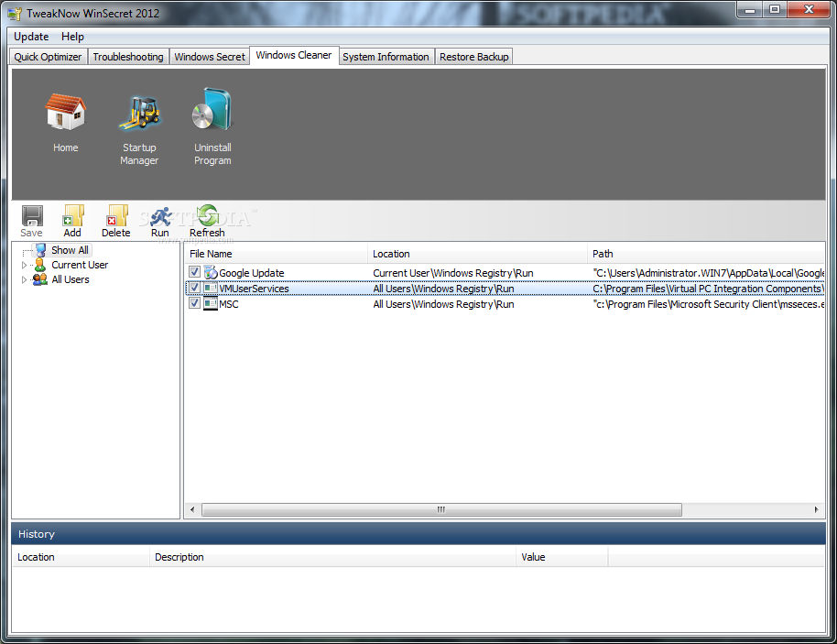Click the horizontal scrollbar thumb
The height and width of the screenshot is (644, 837).
[441, 509]
